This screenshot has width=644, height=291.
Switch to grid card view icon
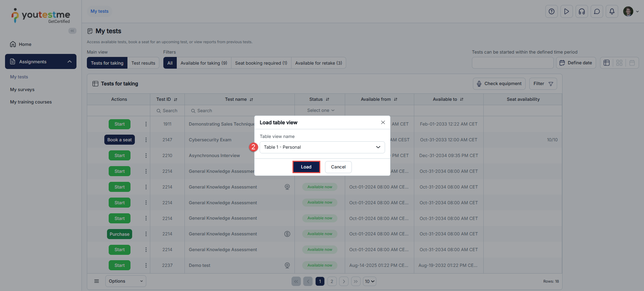[x=619, y=63]
